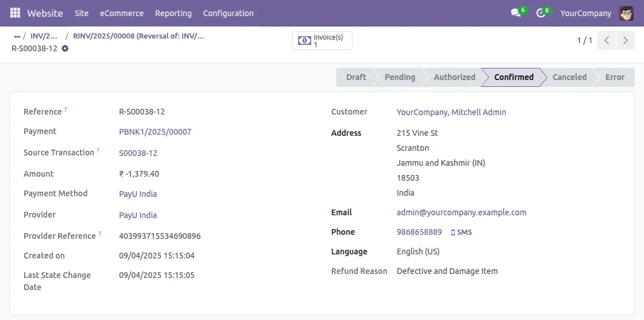Go to the previous record arrow
This screenshot has height=320, width=644.
[607, 41]
